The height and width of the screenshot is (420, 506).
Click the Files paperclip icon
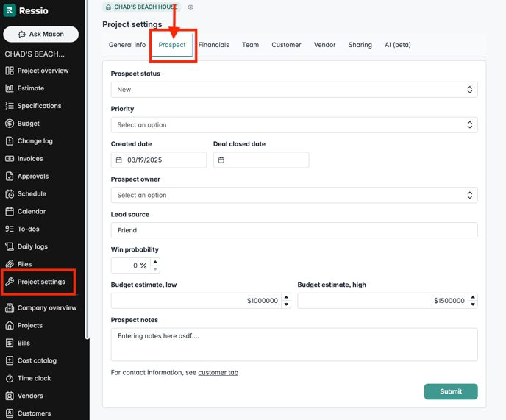[x=10, y=264]
